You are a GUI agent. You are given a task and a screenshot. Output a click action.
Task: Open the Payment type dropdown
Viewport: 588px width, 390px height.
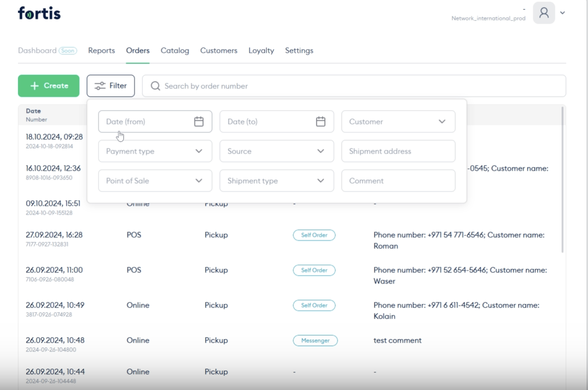(x=155, y=151)
